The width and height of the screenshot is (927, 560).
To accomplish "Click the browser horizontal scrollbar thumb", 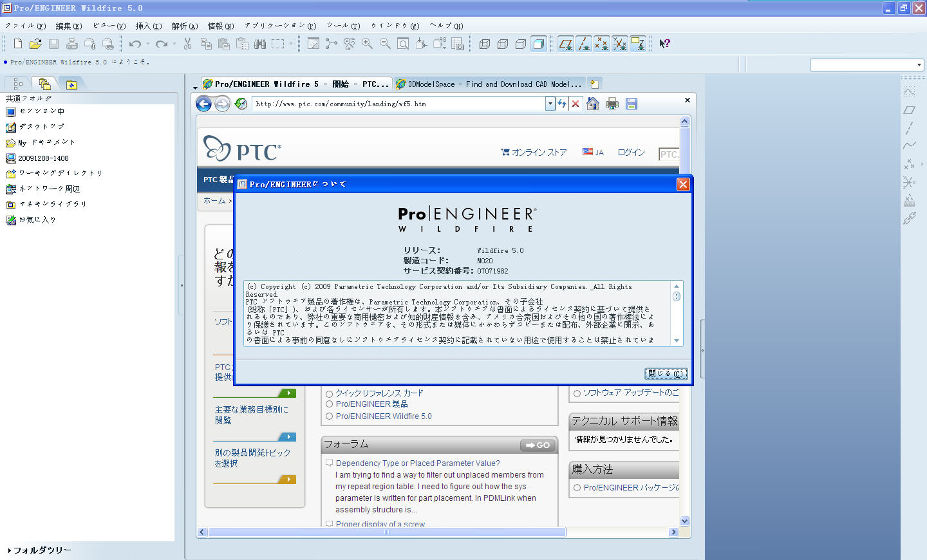I will pyautogui.click(x=387, y=532).
